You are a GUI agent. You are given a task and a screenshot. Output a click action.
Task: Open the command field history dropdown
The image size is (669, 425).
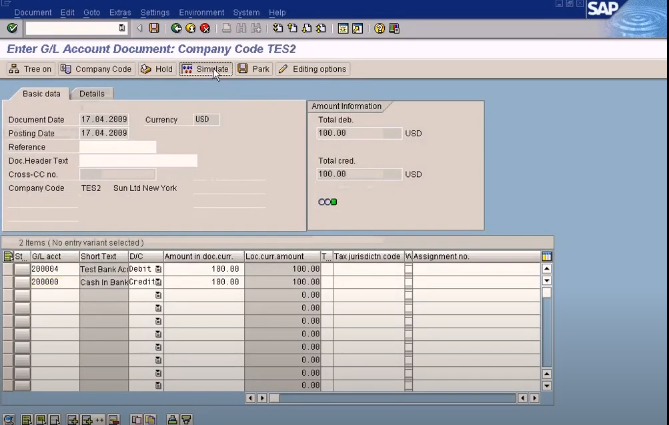click(122, 28)
